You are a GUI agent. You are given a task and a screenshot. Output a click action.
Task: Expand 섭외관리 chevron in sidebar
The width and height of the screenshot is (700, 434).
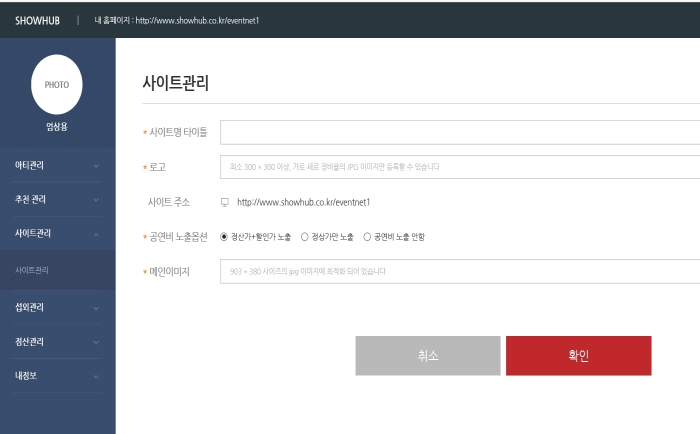[96, 307]
